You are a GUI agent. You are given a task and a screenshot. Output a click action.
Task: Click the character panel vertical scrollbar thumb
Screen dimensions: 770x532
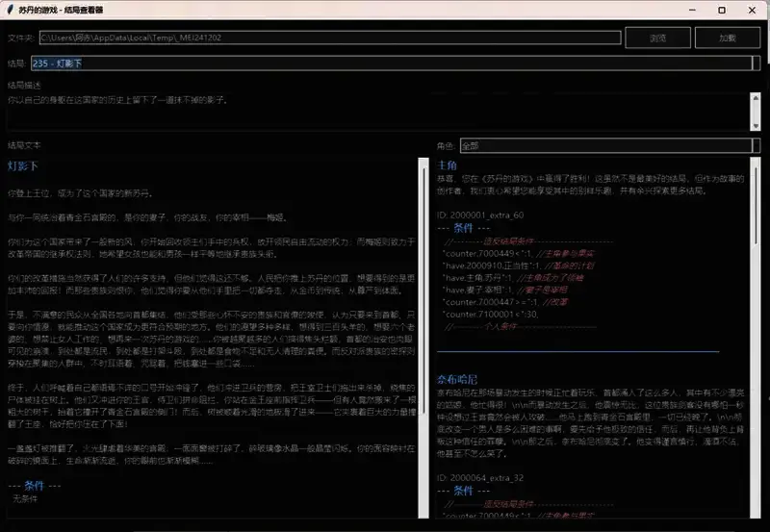756,205
